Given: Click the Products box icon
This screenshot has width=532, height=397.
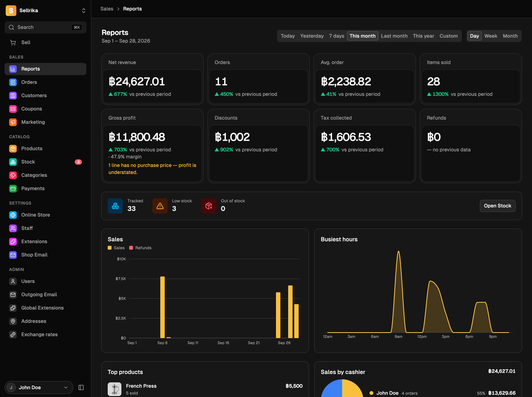Looking at the screenshot, I should [13, 148].
